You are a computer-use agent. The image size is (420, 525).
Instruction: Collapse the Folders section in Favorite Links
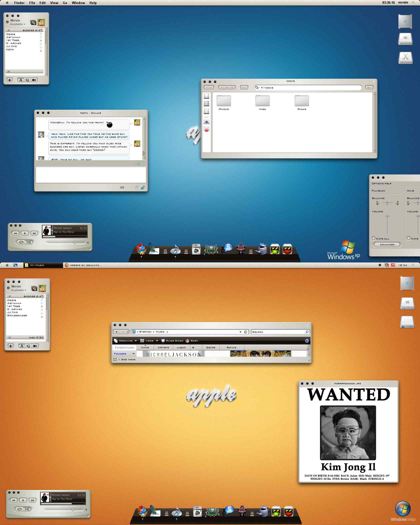point(133,354)
